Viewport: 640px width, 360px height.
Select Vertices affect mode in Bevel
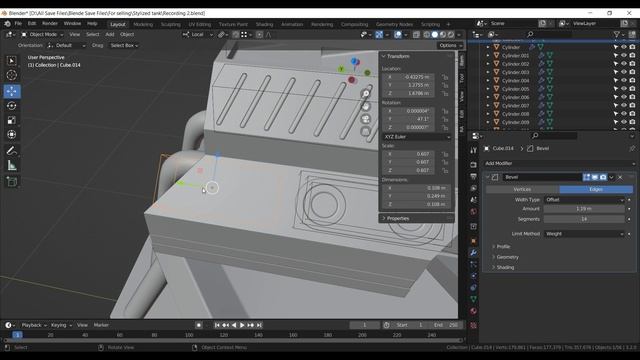(x=522, y=189)
